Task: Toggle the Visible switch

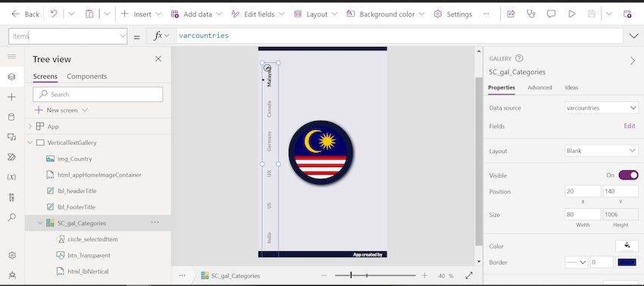Action: (x=628, y=176)
